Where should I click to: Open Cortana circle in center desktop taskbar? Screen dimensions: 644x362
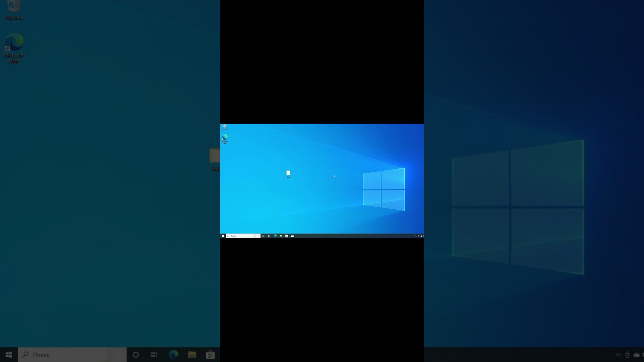(263, 236)
